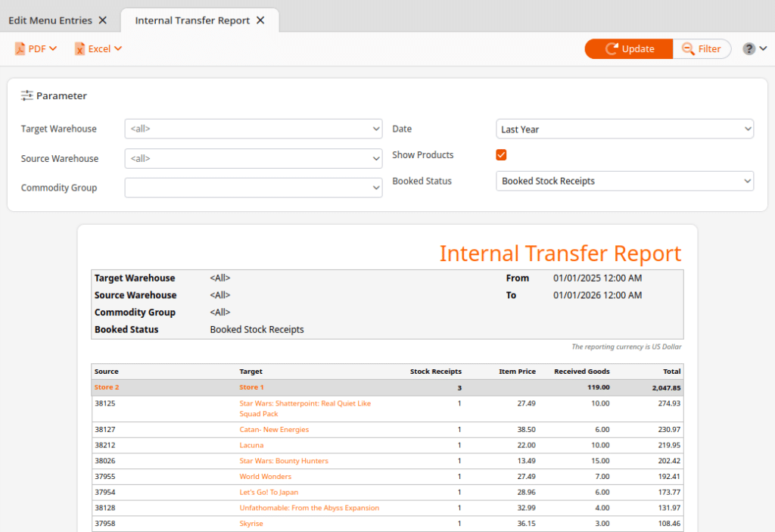Click source number 38212
The image size is (775, 532).
(104, 446)
